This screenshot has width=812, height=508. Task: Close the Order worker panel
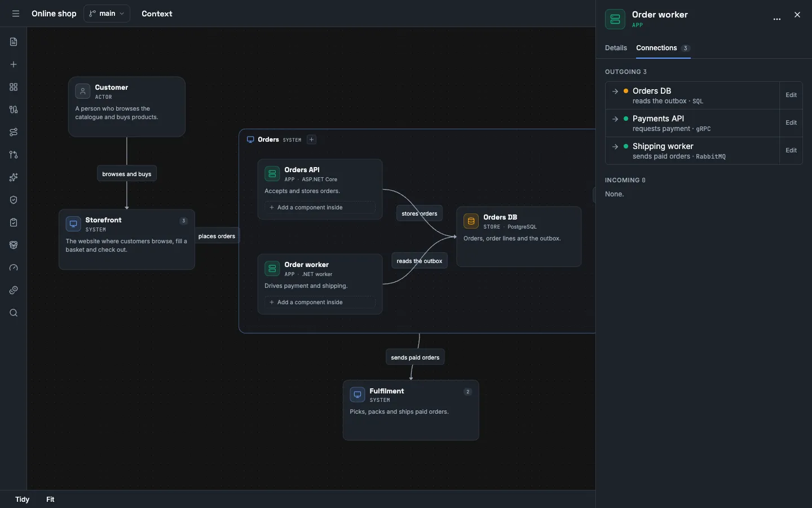797,15
